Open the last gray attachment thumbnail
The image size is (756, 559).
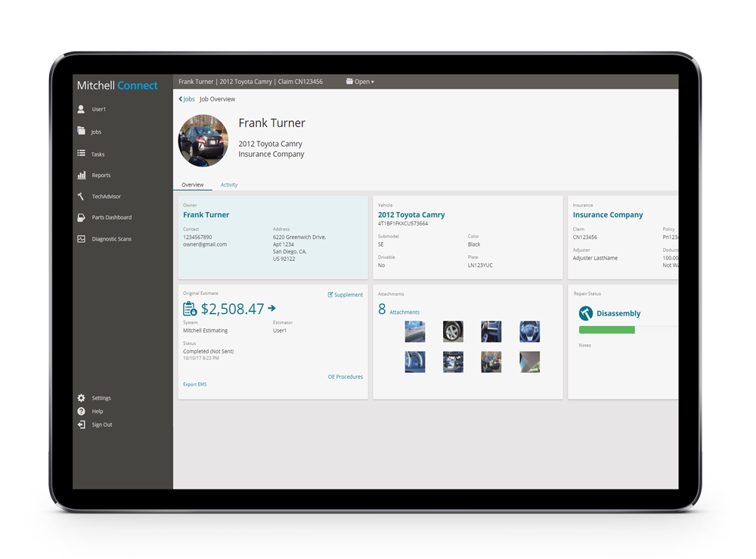[x=529, y=362]
